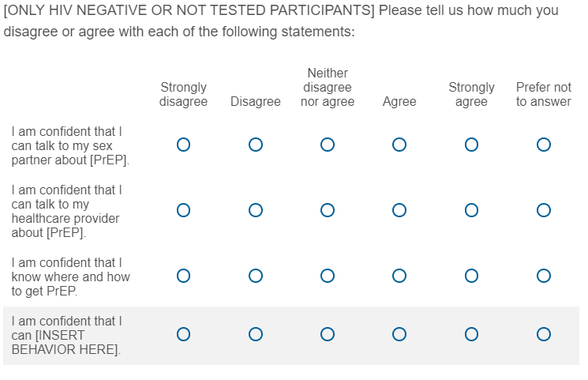588x380 pixels.
Task: Mark Strongly agree for where to get PrEP
Action: [x=471, y=276]
